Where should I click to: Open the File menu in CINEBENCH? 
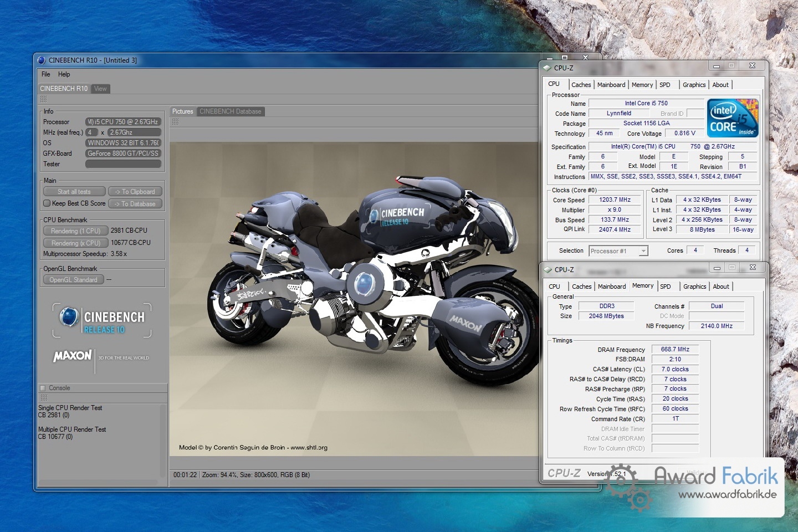point(45,74)
